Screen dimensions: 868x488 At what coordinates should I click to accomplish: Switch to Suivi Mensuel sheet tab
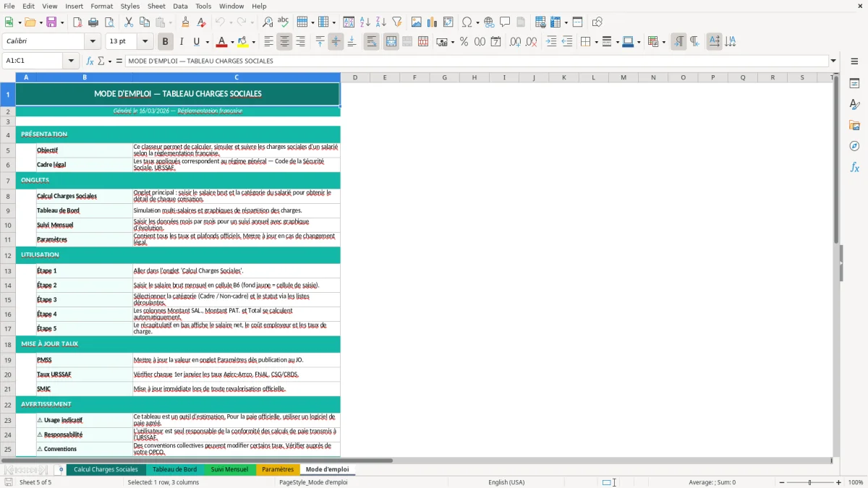[229, 469]
